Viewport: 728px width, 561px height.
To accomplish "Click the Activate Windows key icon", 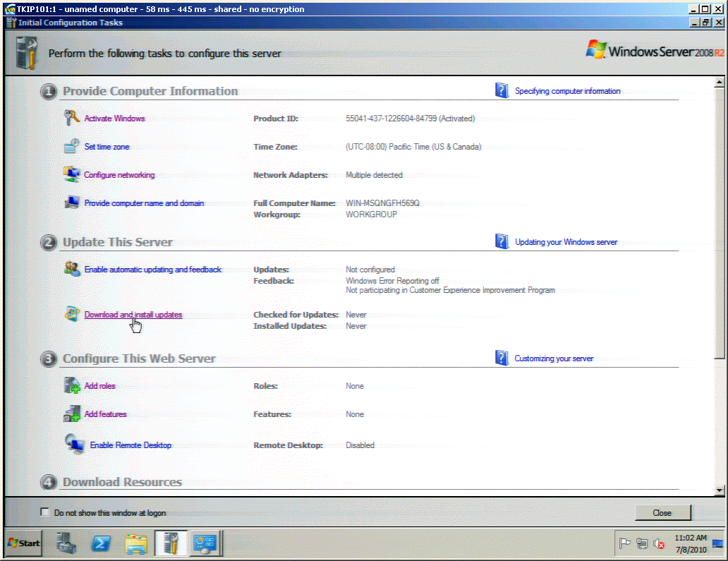I will coord(71,118).
